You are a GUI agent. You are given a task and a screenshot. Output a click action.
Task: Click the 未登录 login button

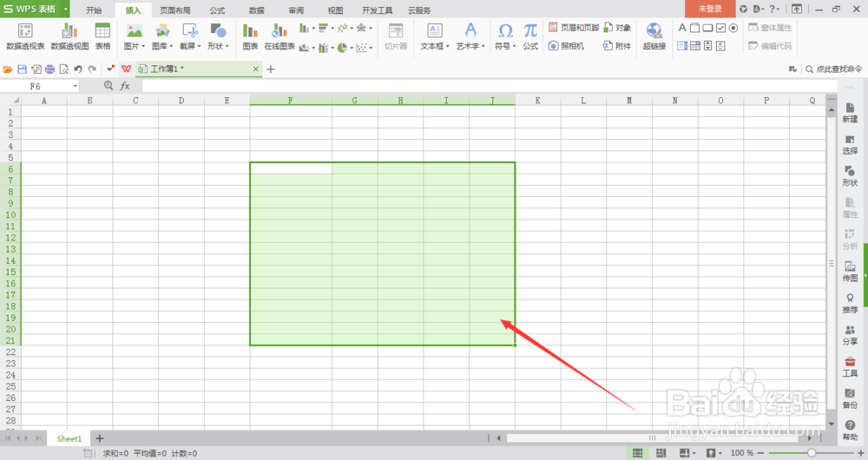710,9
